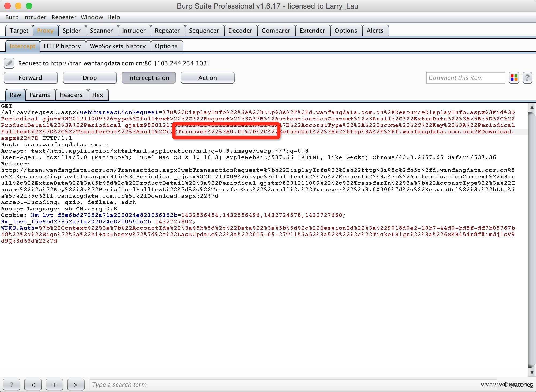Click the Accept: text/html header line

coord(155,151)
